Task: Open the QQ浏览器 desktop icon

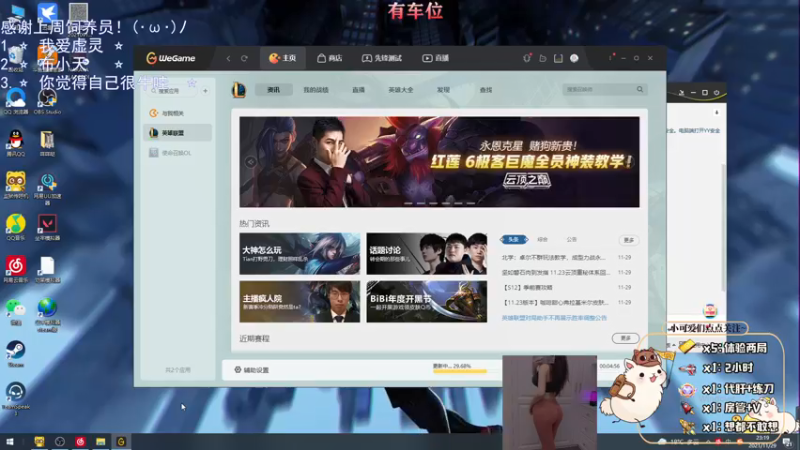Action: point(16,101)
